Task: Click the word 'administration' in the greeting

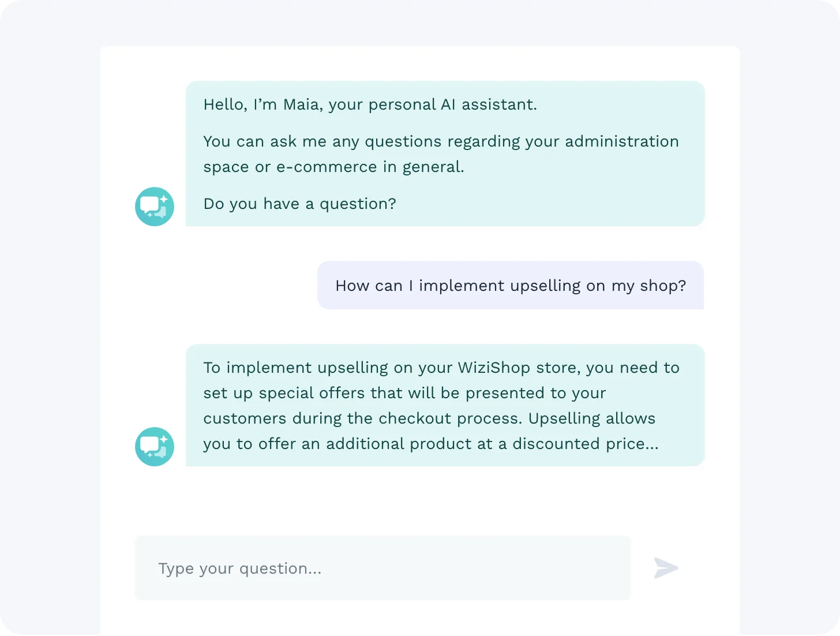Action: coord(621,141)
